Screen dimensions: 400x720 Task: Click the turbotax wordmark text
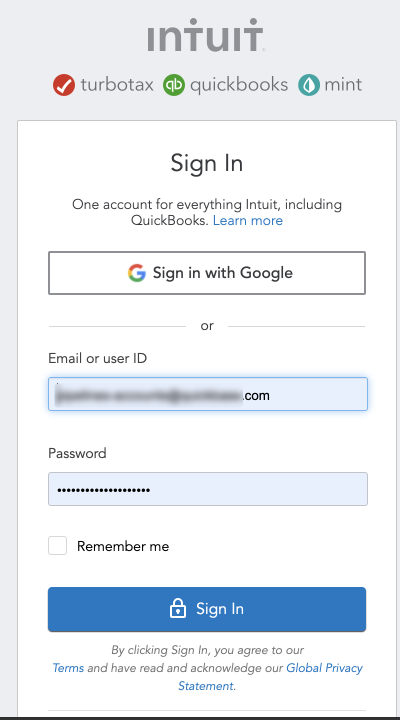point(117,85)
